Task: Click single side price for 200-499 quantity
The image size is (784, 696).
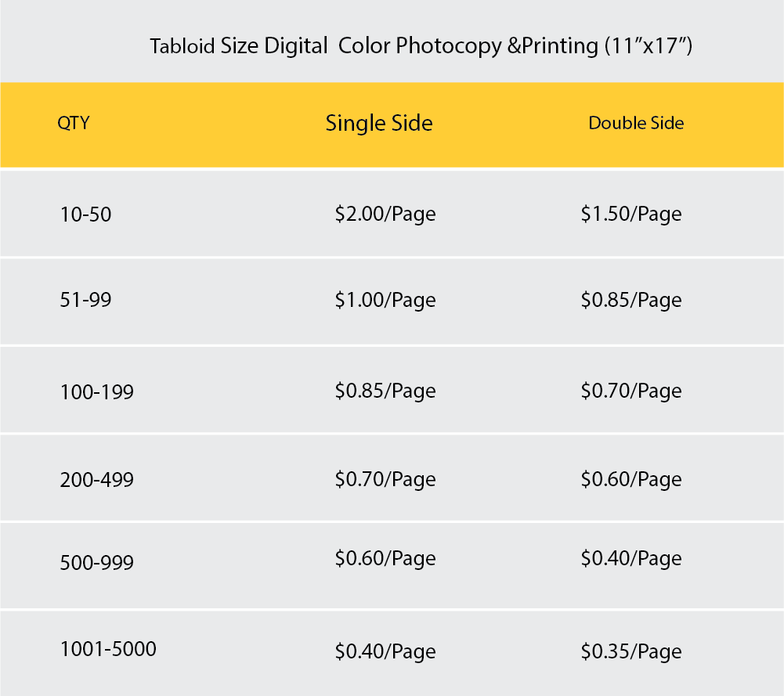Action: pyautogui.click(x=385, y=479)
